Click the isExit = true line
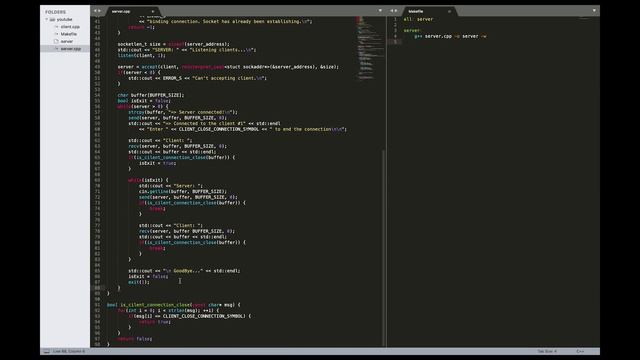 point(158,163)
